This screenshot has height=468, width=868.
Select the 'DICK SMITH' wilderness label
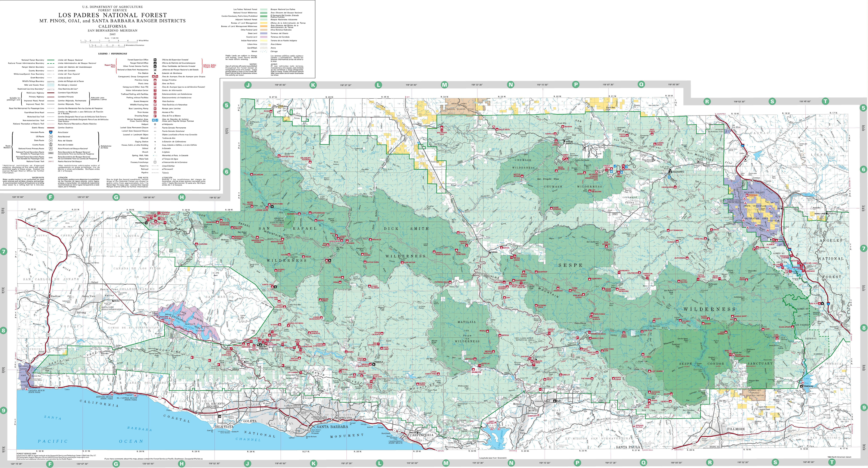(406, 229)
